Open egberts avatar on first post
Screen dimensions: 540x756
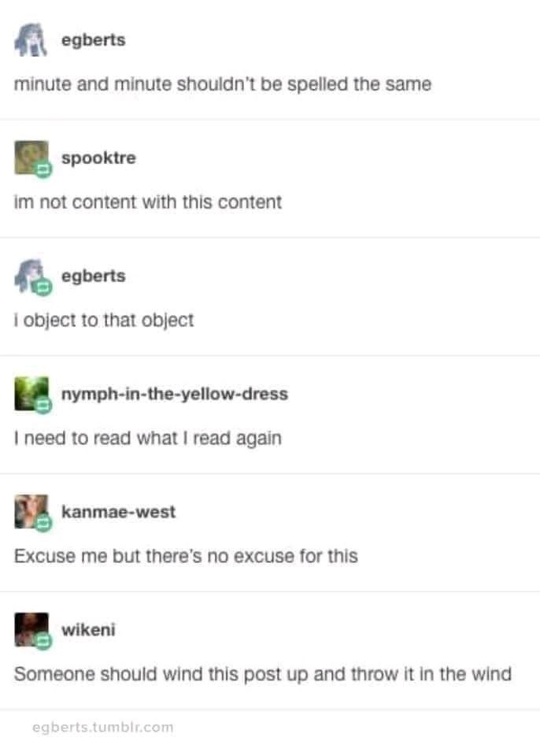31,39
